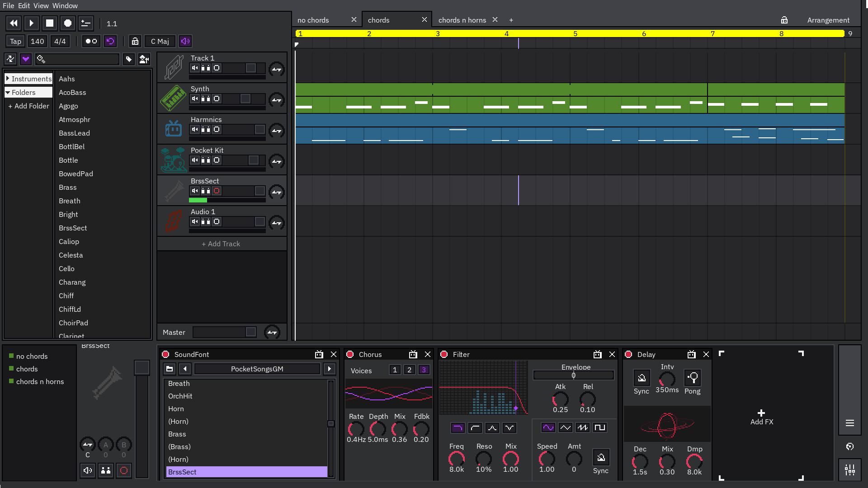Click the Harmnics track instrument icon
Screen dimensions: 868x488
174,129
